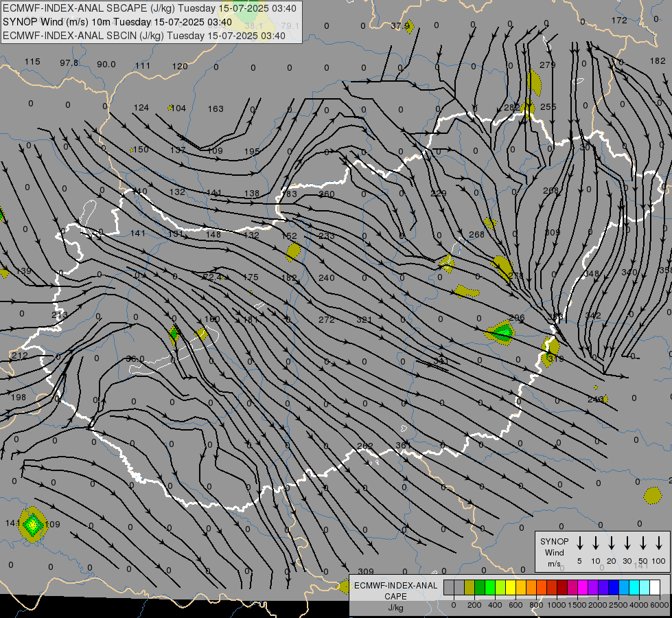Viewport: 672px width, 618px height.
Task: Click the map value 229
Action: (x=439, y=194)
